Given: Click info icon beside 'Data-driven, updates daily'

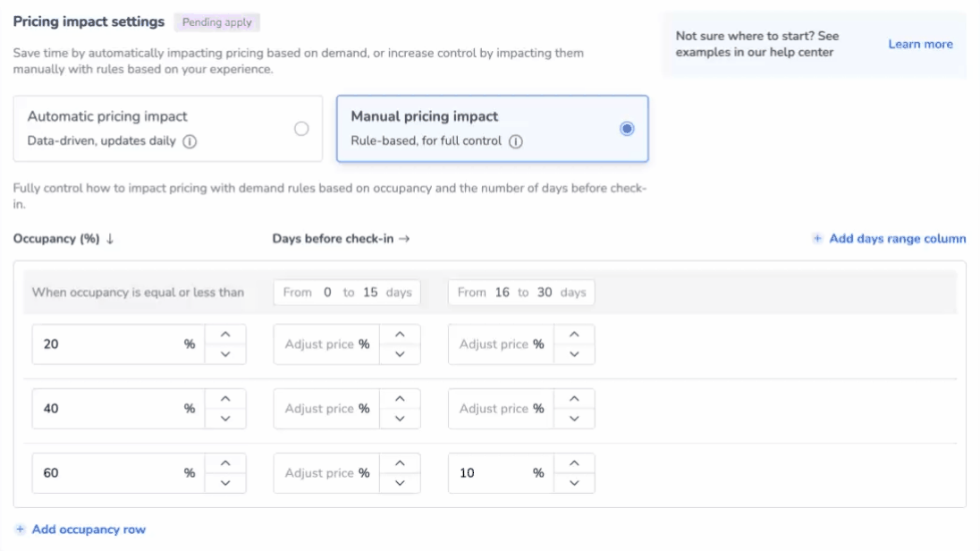Looking at the screenshot, I should [190, 141].
